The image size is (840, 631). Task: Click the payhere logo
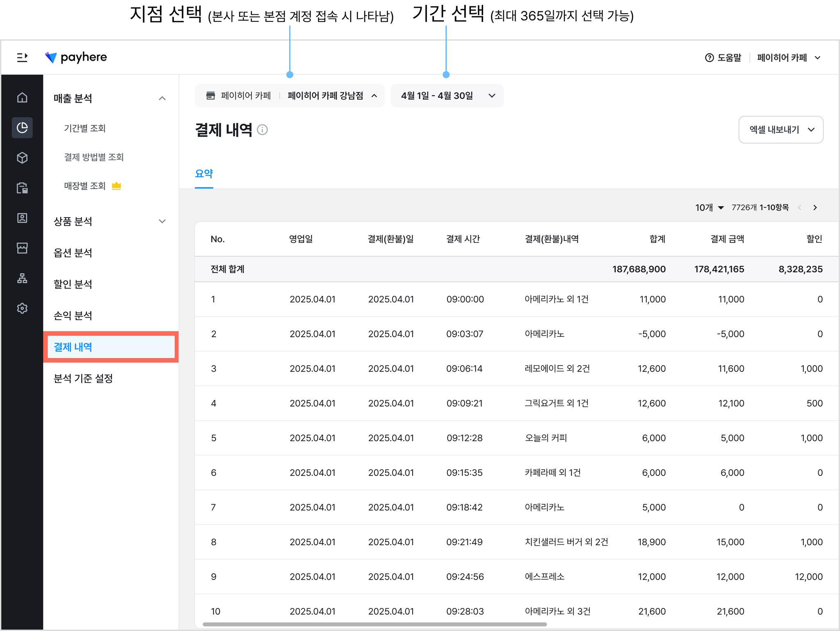pyautogui.click(x=76, y=57)
